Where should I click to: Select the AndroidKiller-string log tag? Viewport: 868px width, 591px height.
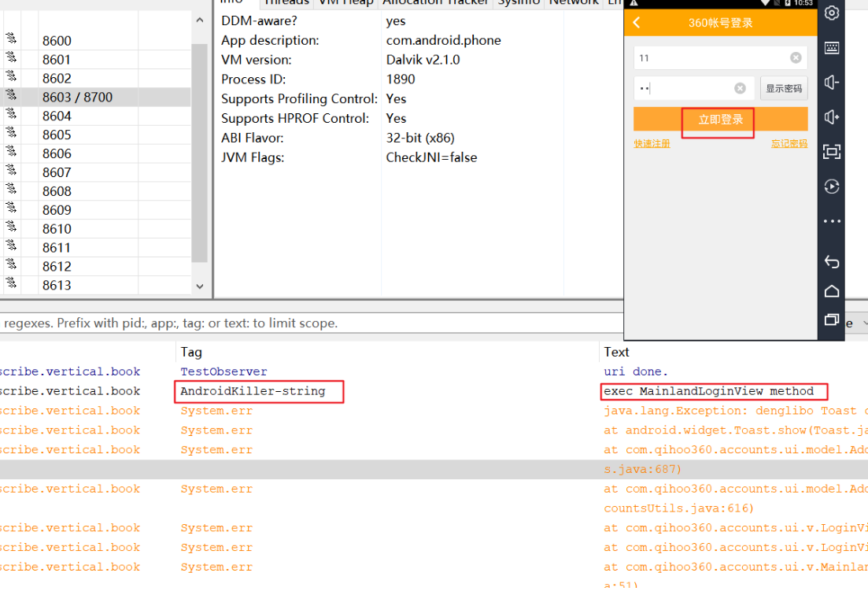[x=253, y=391]
